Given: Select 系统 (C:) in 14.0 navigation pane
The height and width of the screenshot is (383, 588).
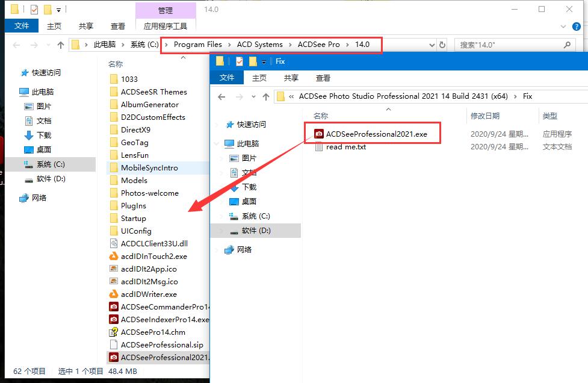Looking at the screenshot, I should 51,164.
